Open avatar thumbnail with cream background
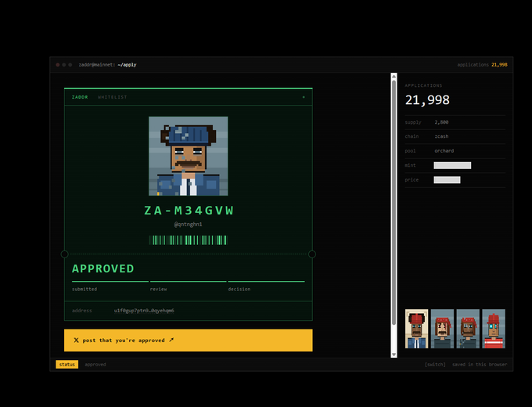The height and width of the screenshot is (407, 532). [416, 329]
